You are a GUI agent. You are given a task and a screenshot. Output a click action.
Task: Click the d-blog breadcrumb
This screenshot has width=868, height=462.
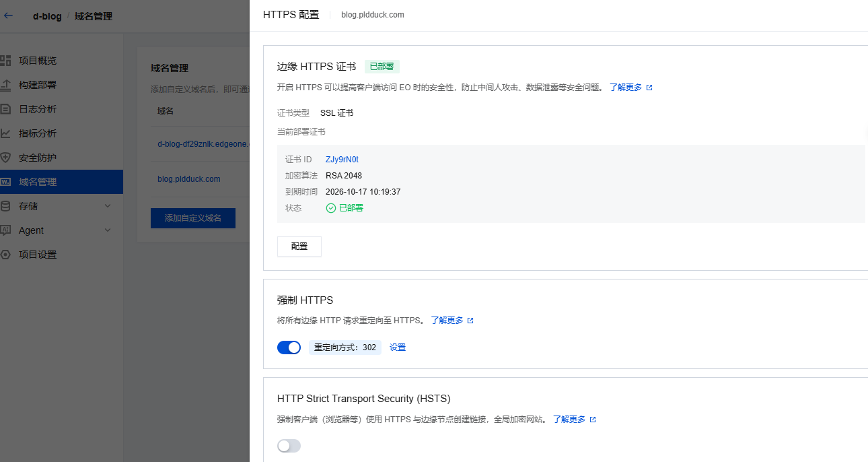point(47,16)
